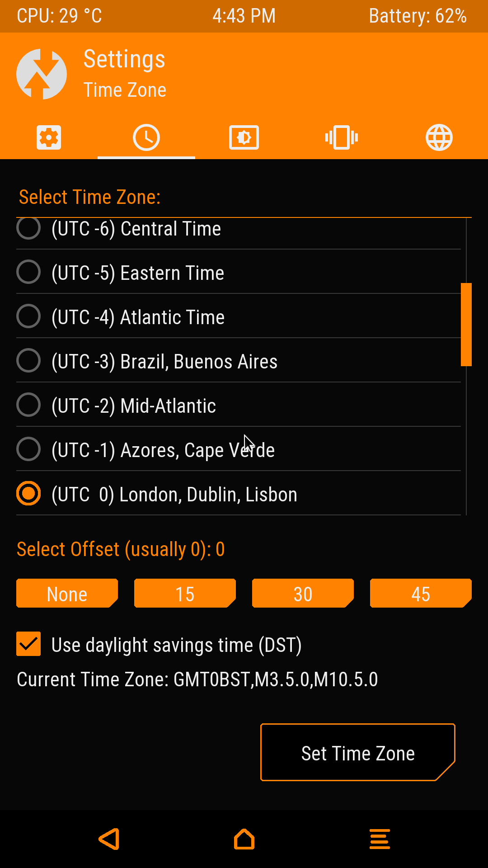488x868 pixels.
Task: Select the clock Time Zone tab
Action: tap(146, 137)
